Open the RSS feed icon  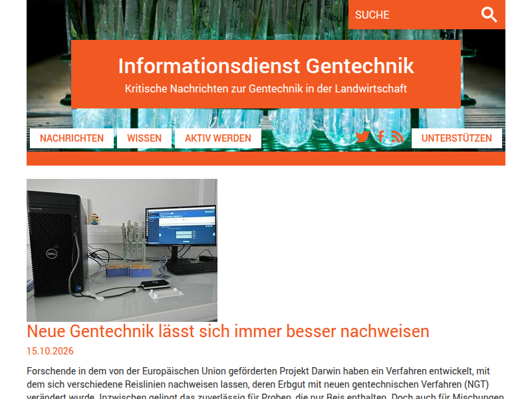398,137
